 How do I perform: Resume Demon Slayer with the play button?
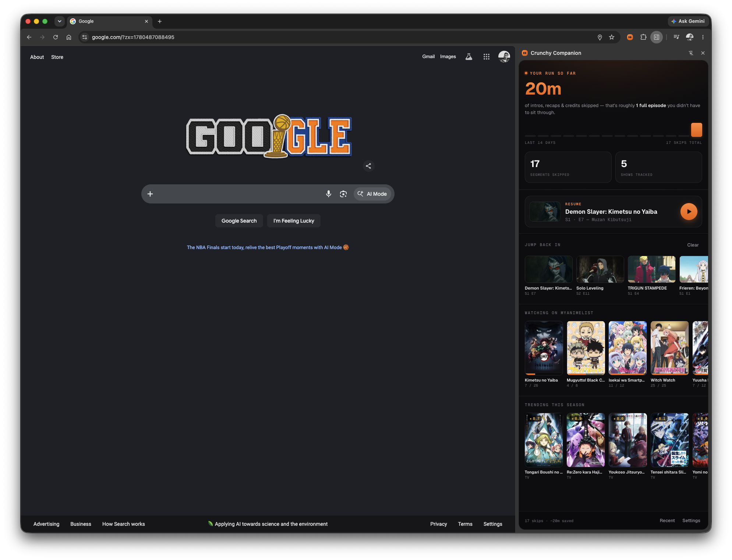(x=689, y=212)
